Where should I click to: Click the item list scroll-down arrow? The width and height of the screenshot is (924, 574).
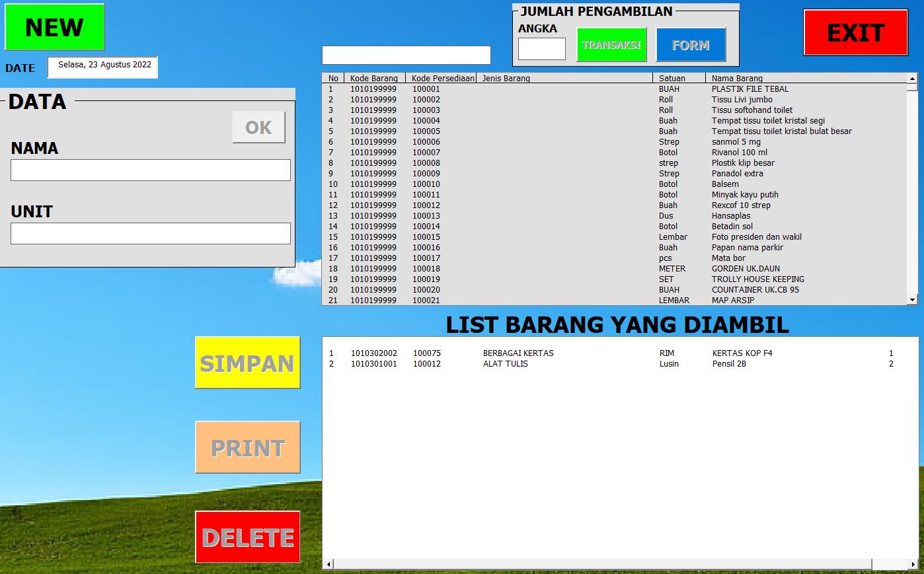912,300
